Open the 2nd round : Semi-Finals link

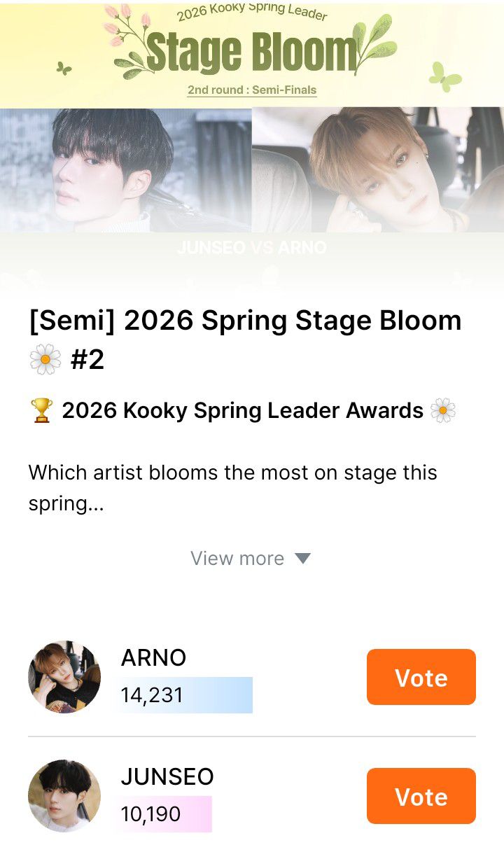click(x=252, y=90)
